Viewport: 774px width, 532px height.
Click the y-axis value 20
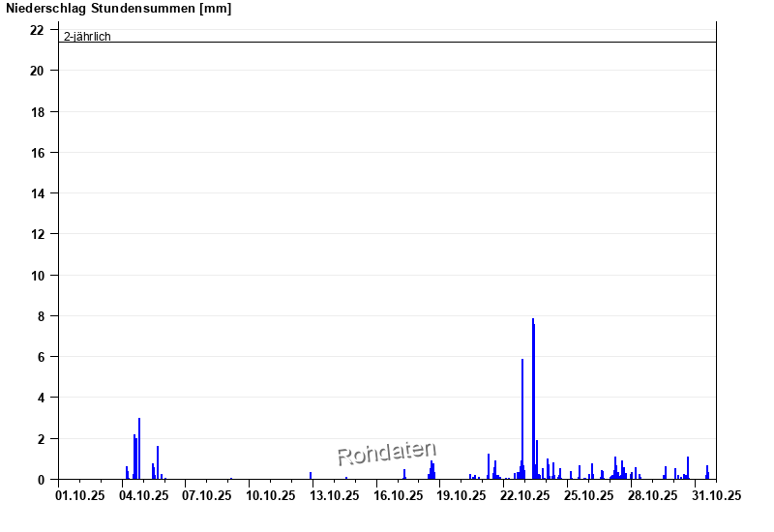tap(37, 71)
